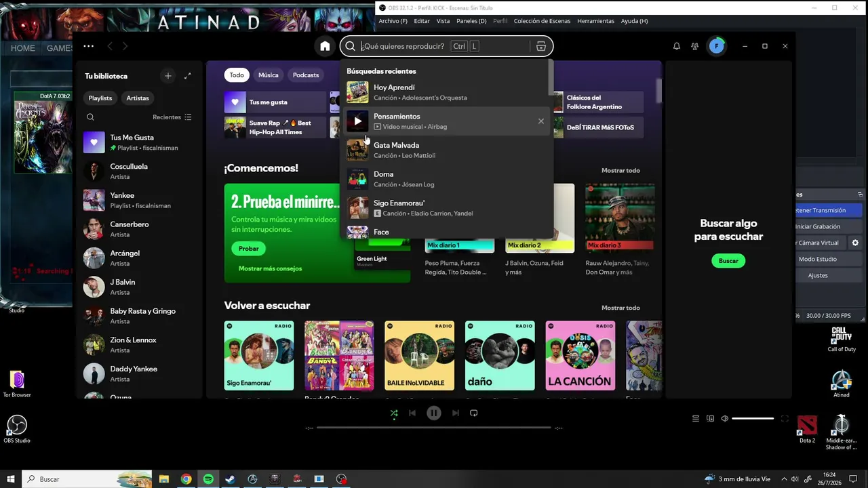
Task: Skip to previous track
Action: [x=412, y=413]
